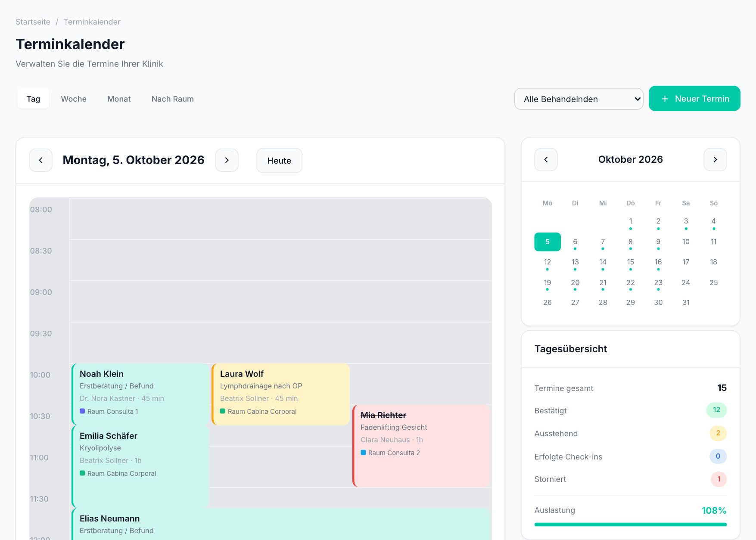Screen dimensions: 756x540
Task: Select October 6 in the mini calendar
Action: (x=575, y=242)
